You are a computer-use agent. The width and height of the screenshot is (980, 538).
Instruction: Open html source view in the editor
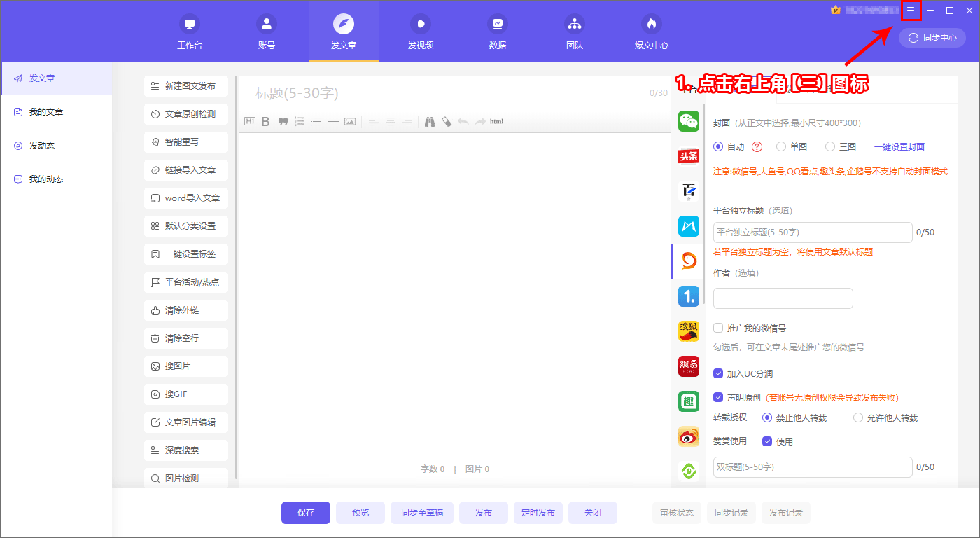tap(496, 121)
